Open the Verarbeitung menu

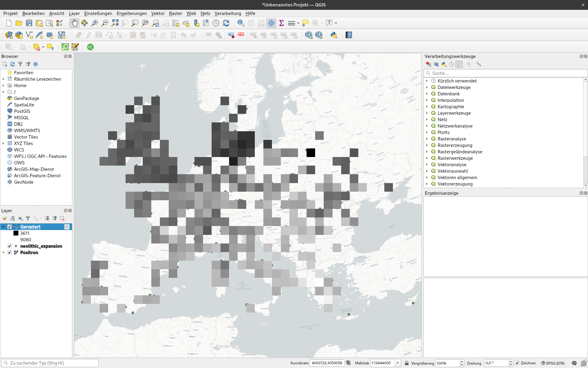(228, 13)
